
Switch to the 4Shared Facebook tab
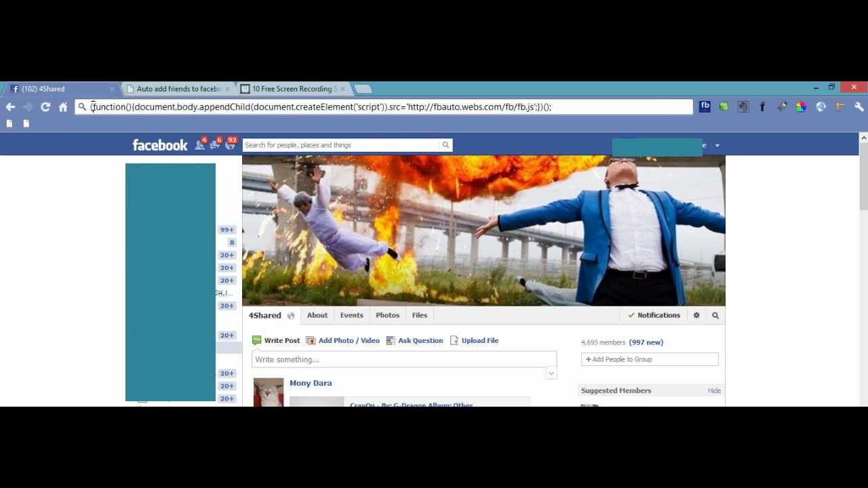[x=60, y=89]
